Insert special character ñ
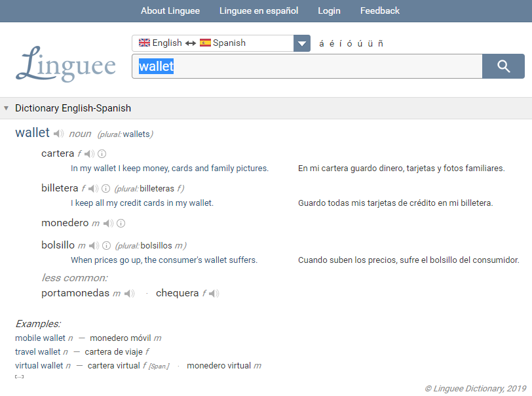The height and width of the screenshot is (396, 532). tap(381, 43)
